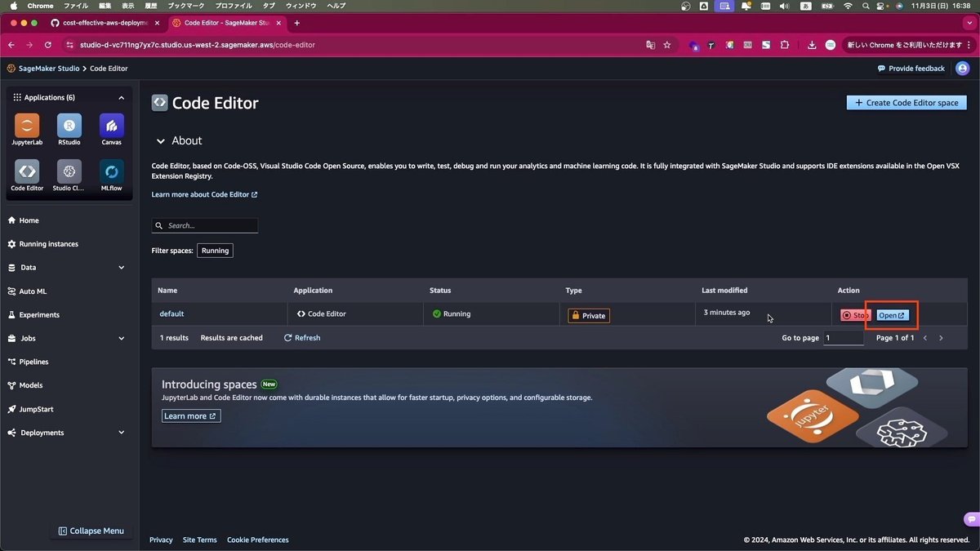Open the ファイル menu
Viewport: 980px width, 551px height.
[76, 6]
